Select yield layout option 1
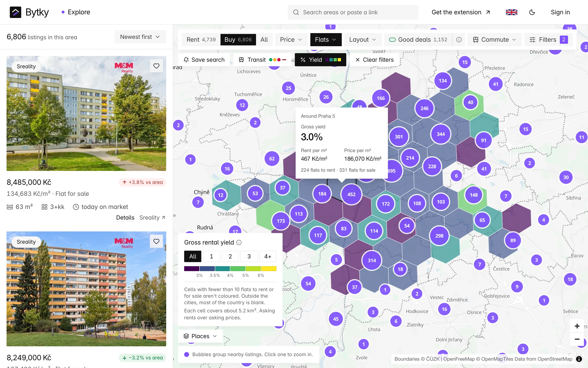Image resolution: width=588 pixels, height=368 pixels. (x=211, y=256)
